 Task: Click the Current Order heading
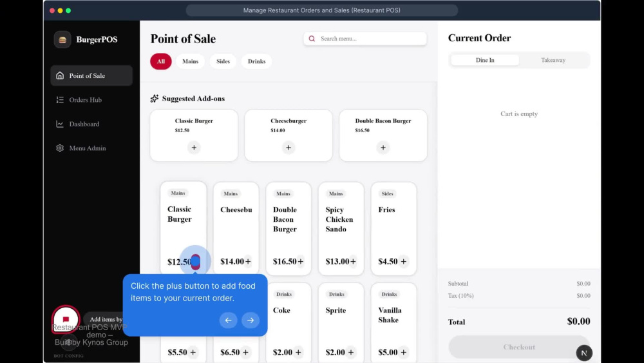pyautogui.click(x=479, y=38)
